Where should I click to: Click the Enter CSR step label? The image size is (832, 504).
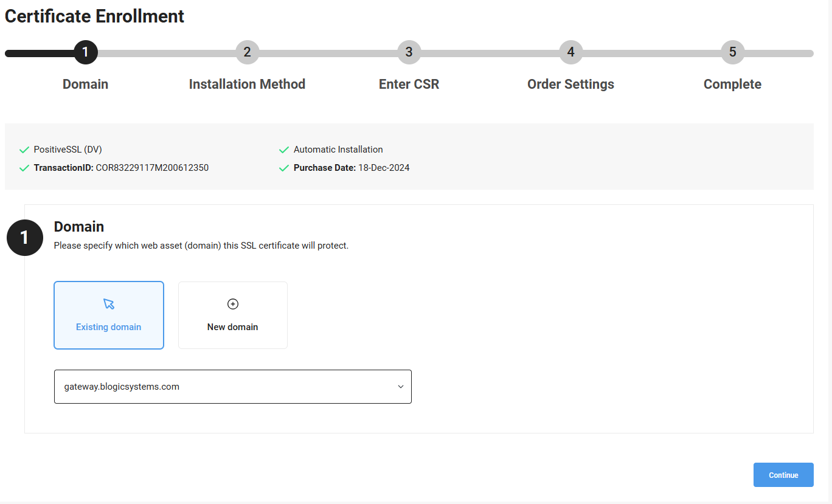409,85
